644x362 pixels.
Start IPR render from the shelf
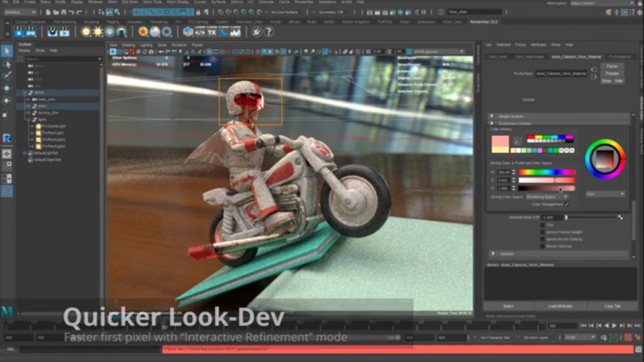click(x=31, y=31)
